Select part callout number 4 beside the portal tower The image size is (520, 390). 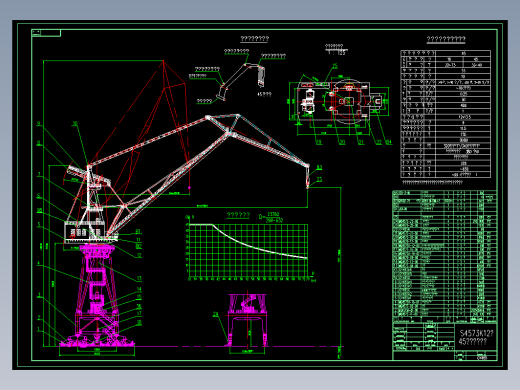pos(39,263)
